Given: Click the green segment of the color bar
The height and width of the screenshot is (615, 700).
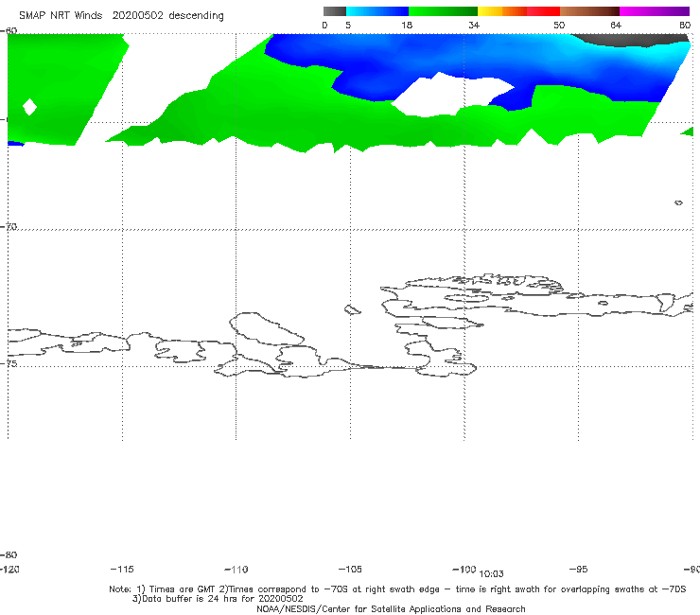Looking at the screenshot, I should (443, 11).
